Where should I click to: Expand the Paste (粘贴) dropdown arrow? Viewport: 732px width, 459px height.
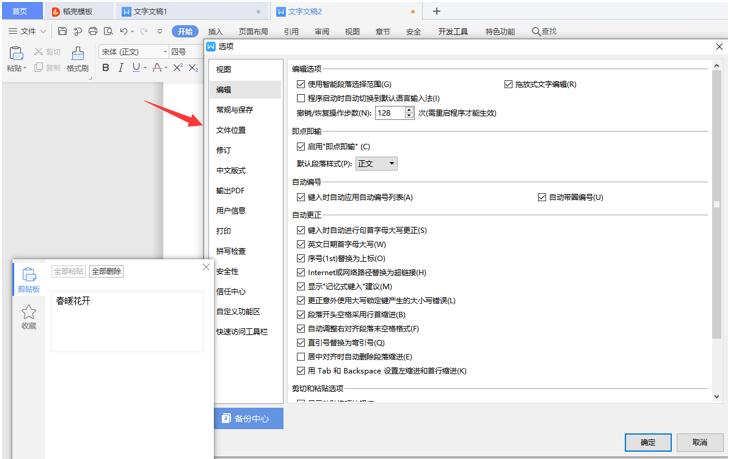25,68
